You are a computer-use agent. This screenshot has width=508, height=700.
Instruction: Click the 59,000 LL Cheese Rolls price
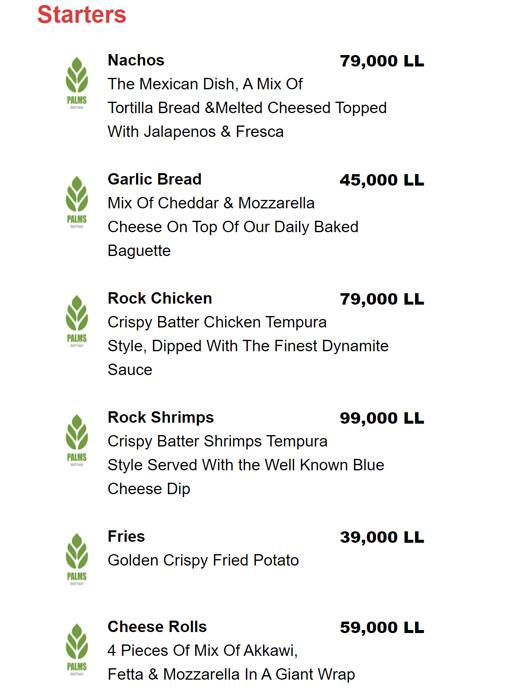(x=382, y=627)
